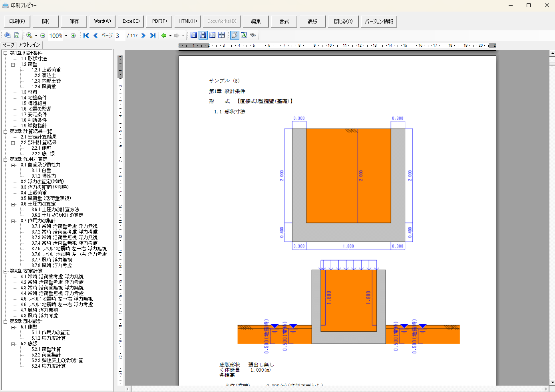
Task: Click the green plus zoom in icon
Action: pos(73,36)
